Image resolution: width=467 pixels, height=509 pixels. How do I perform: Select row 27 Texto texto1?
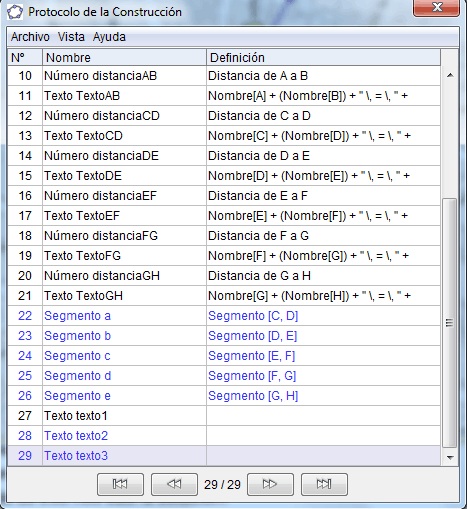point(224,416)
